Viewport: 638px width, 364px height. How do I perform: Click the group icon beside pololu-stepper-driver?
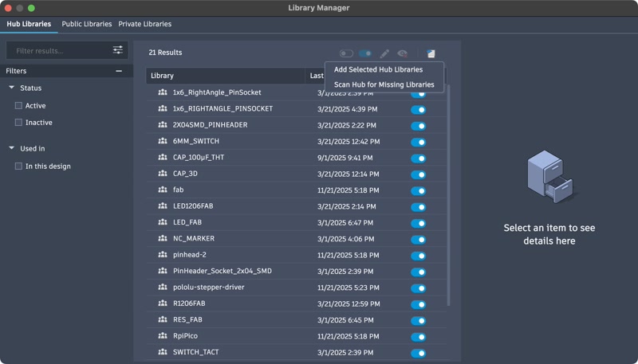tap(163, 288)
